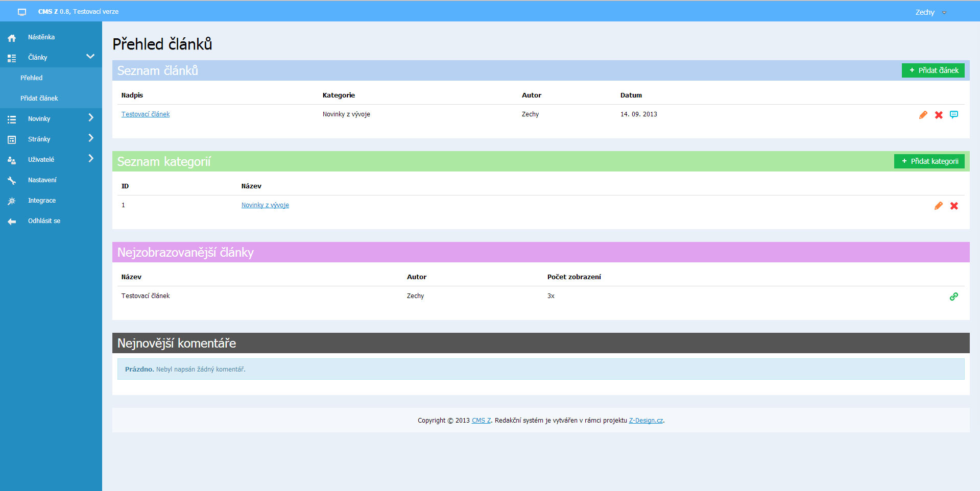Viewport: 980px width, 491px height.
Task: Open comments icon for Testovací článek
Action: (953, 114)
